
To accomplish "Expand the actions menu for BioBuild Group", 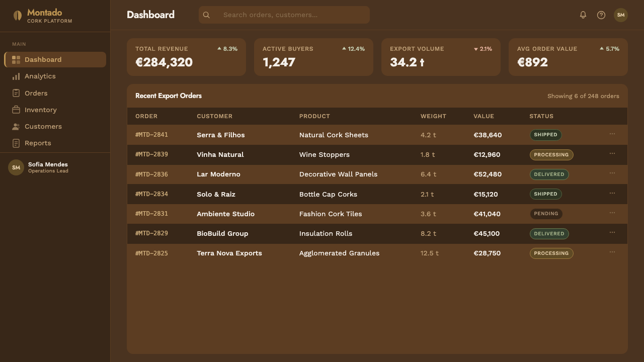I will click(x=612, y=232).
